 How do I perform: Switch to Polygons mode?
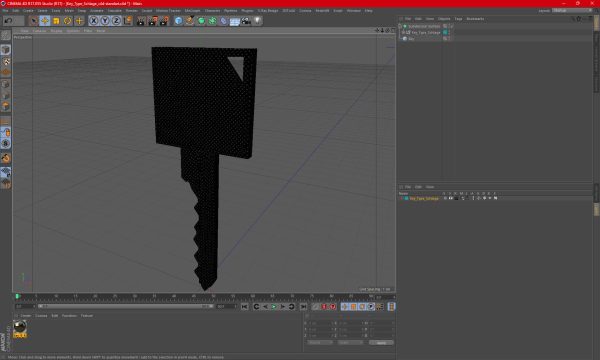click(6, 106)
